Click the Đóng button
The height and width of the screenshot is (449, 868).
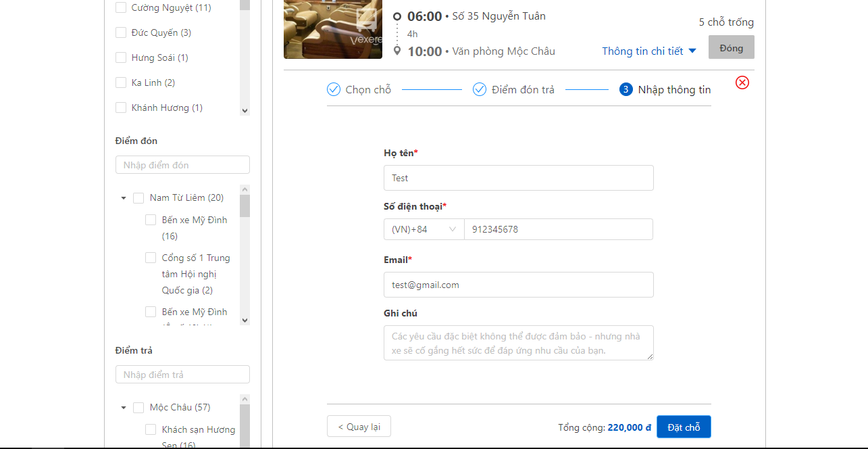click(732, 47)
